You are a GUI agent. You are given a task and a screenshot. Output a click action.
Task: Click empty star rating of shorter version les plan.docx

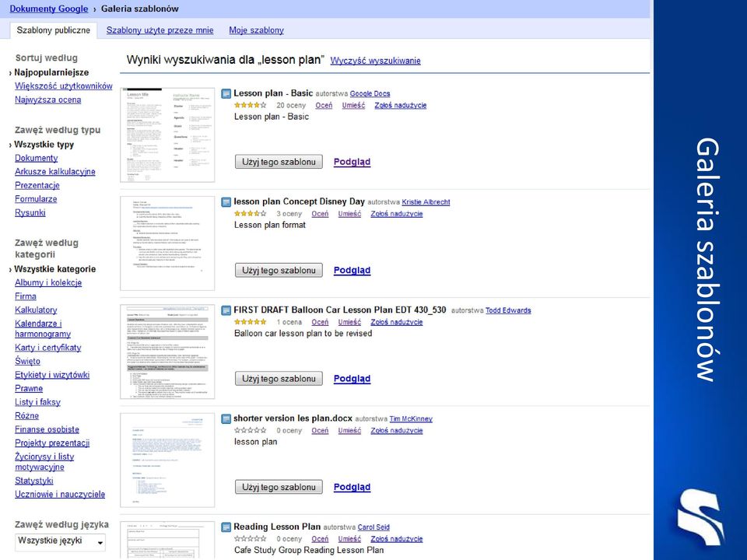tap(250, 430)
